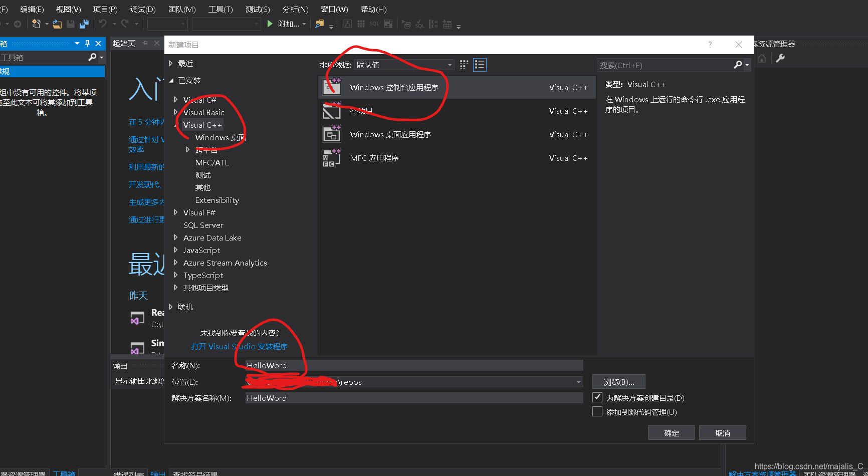The height and width of the screenshot is (476, 868).
Task: Expand the Visual Basic node
Action: (x=176, y=112)
